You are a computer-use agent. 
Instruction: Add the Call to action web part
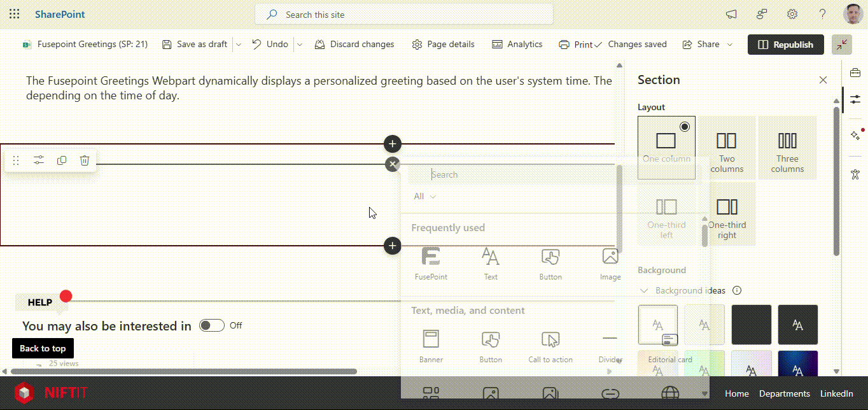(x=550, y=346)
